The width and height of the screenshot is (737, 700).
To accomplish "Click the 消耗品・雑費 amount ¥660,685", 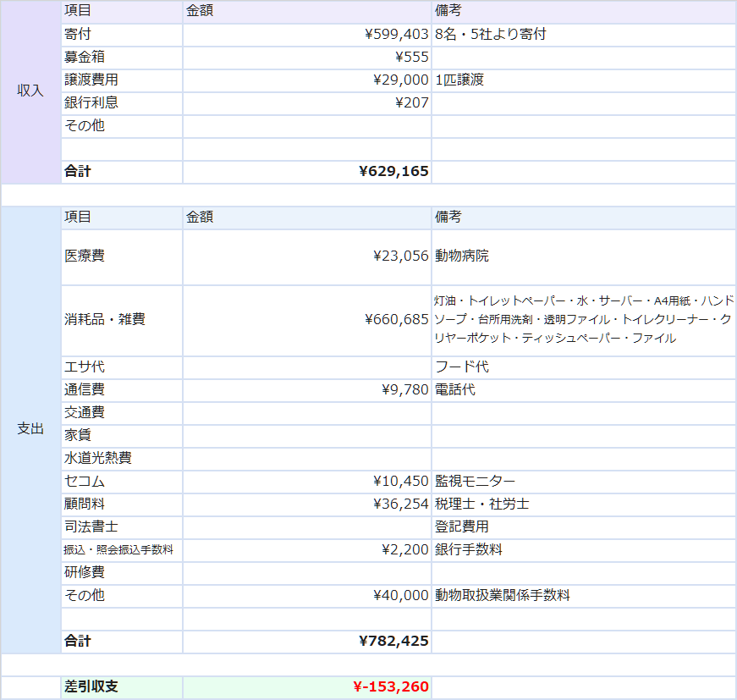I will pyautogui.click(x=396, y=320).
